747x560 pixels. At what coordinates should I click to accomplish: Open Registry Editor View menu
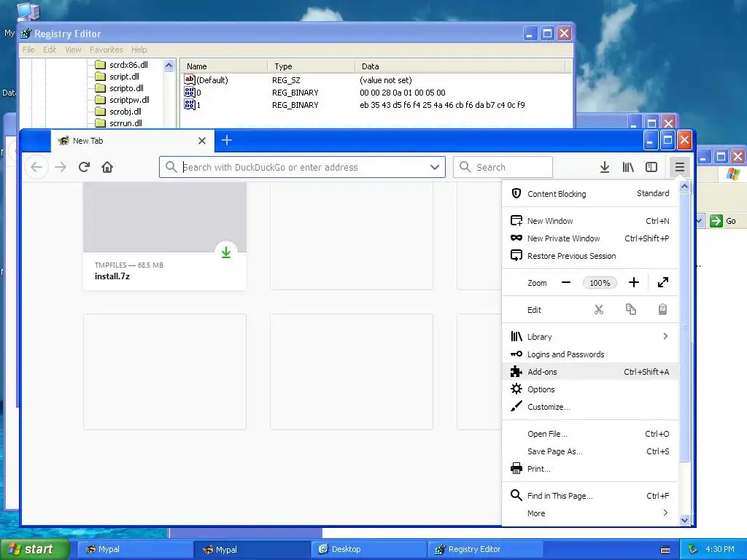point(73,50)
